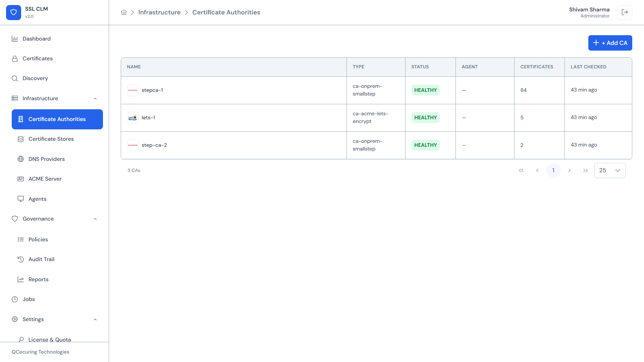This screenshot has width=644, height=362.
Task: Click the logout icon button
Action: pyautogui.click(x=625, y=12)
